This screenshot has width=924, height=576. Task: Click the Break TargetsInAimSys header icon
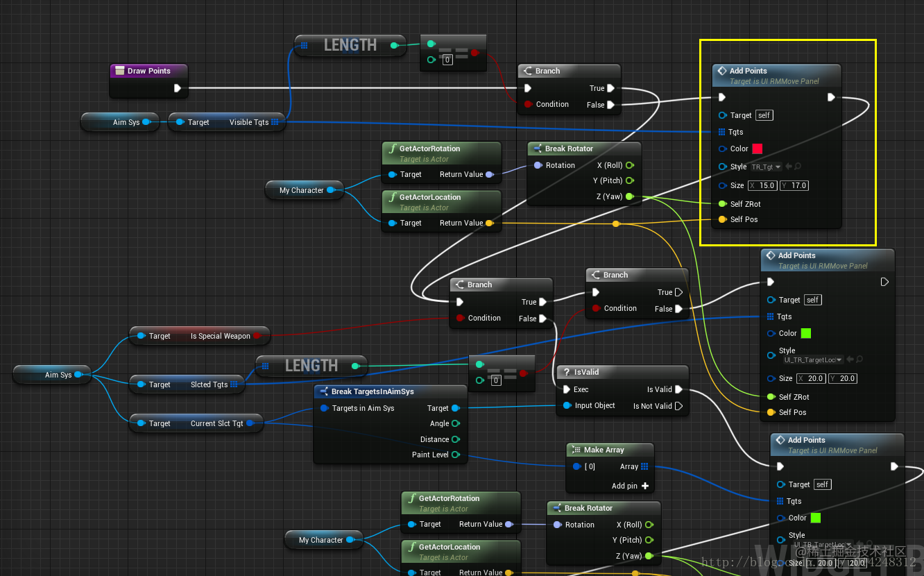(323, 391)
